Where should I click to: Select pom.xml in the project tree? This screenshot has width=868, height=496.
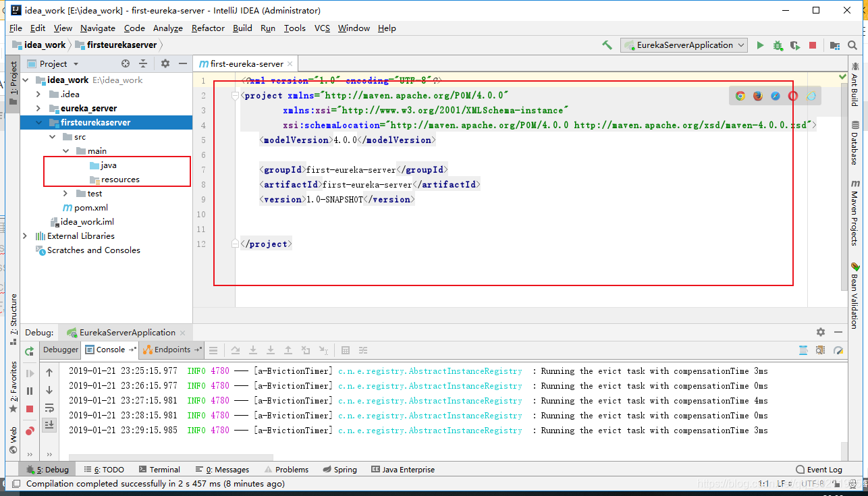point(85,207)
